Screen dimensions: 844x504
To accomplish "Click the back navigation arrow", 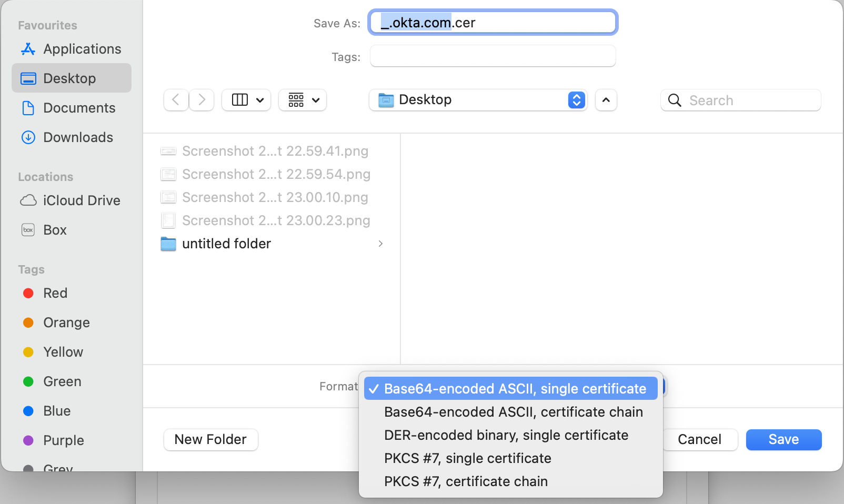I will [176, 100].
